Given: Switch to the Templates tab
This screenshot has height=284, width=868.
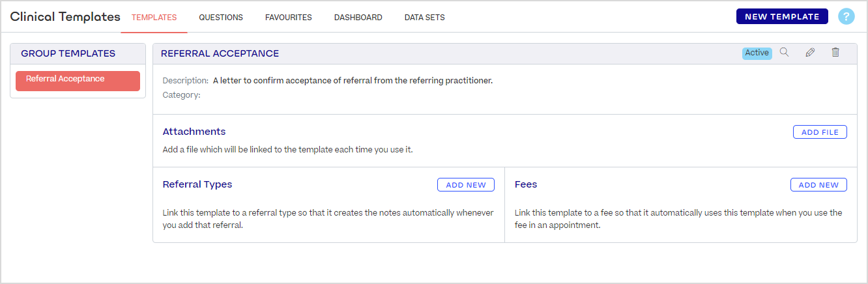Looking at the screenshot, I should (154, 18).
